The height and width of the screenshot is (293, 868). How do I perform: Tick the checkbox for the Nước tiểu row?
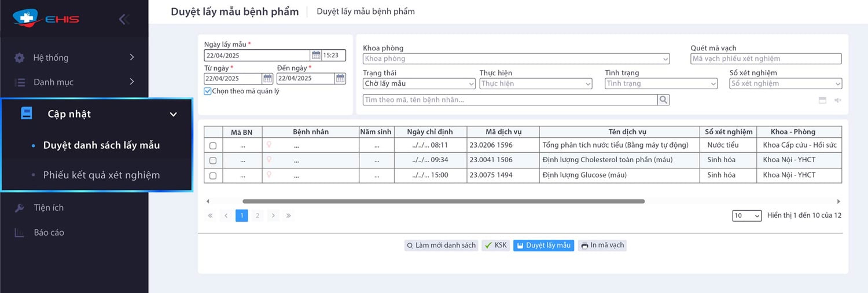pyautogui.click(x=213, y=145)
